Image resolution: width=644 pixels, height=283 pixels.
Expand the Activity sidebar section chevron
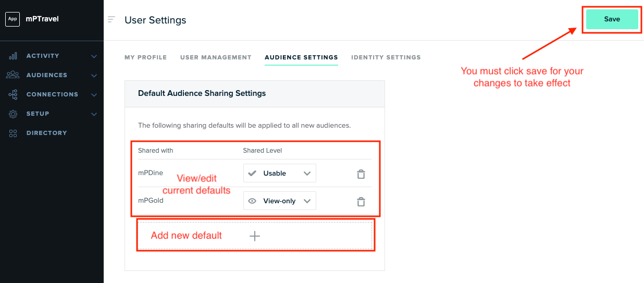pyautogui.click(x=94, y=56)
